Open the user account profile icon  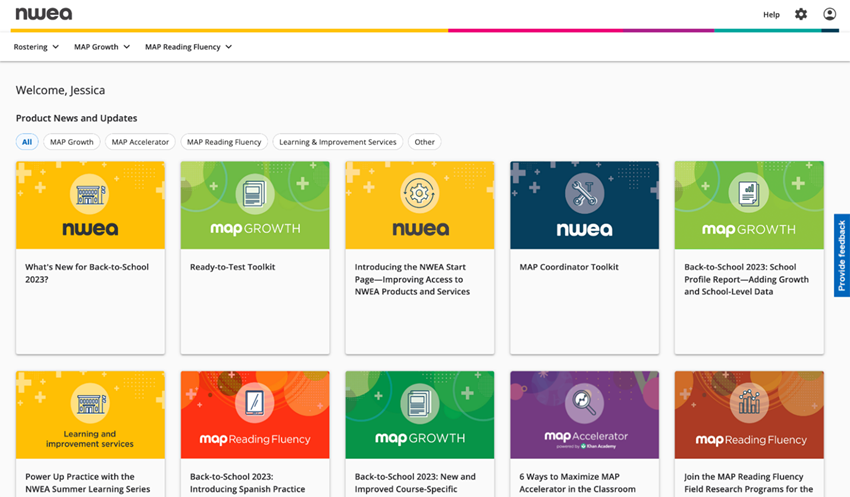(x=829, y=14)
